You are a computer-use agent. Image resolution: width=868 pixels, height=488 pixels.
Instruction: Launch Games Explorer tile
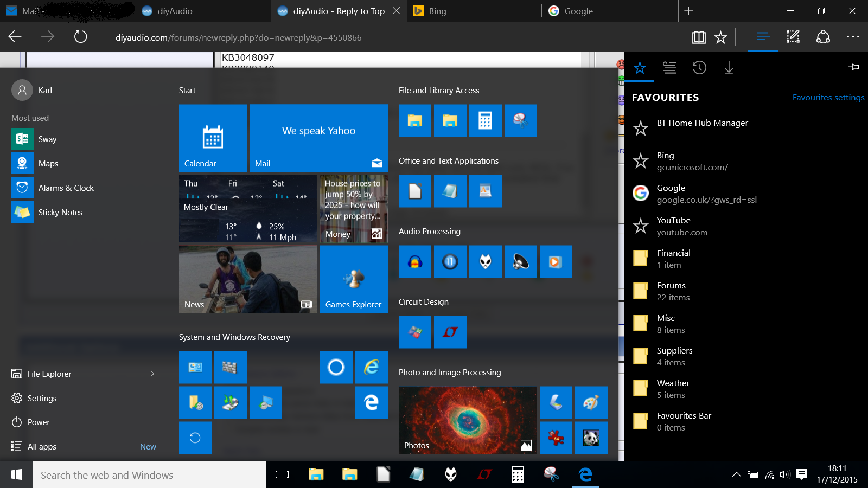[x=354, y=279]
